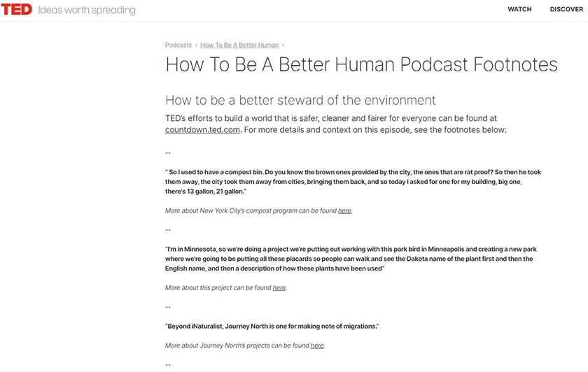The height and width of the screenshot is (372, 588).
Task: Open the DISCOVER menu
Action: click(566, 9)
